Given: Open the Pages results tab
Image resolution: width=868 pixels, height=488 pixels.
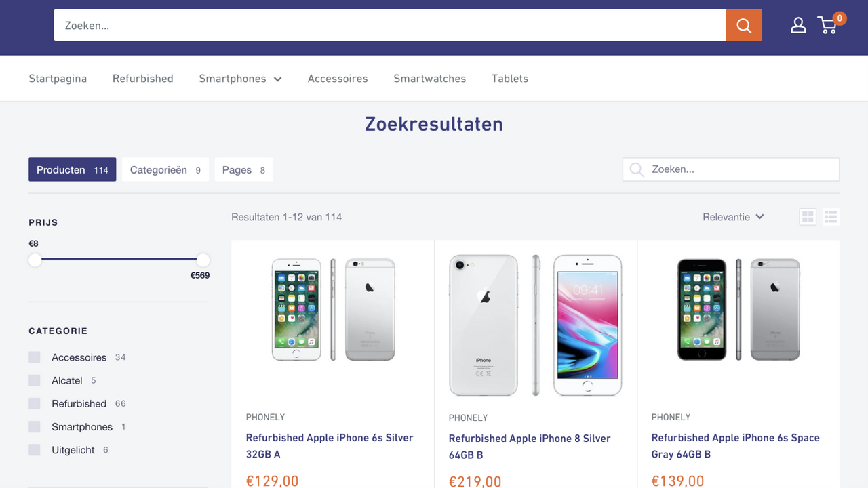Looking at the screenshot, I should point(243,169).
